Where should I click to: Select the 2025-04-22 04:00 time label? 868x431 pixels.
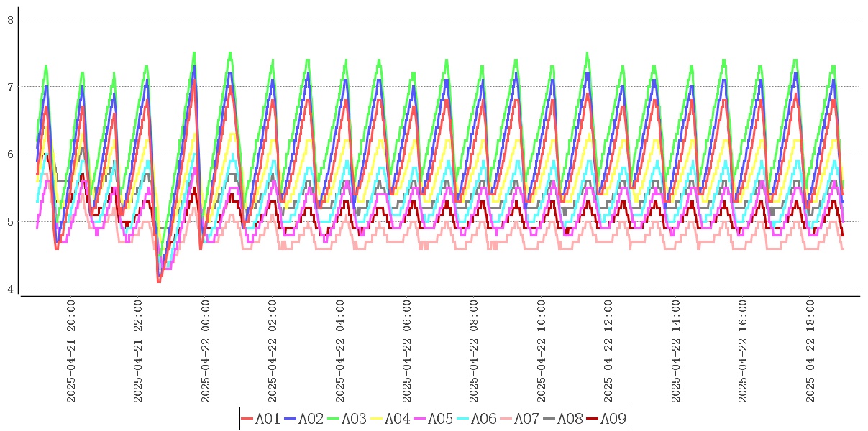[340, 351]
